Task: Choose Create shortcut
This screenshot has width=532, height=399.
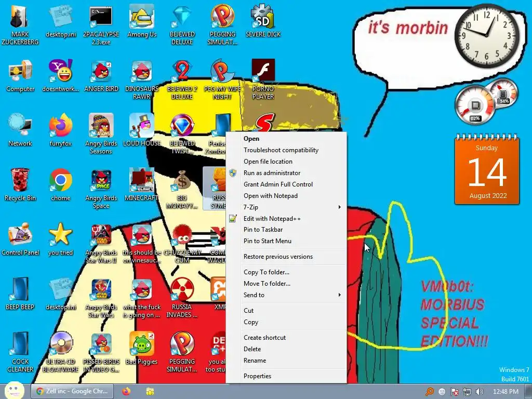Action: click(x=286, y=338)
